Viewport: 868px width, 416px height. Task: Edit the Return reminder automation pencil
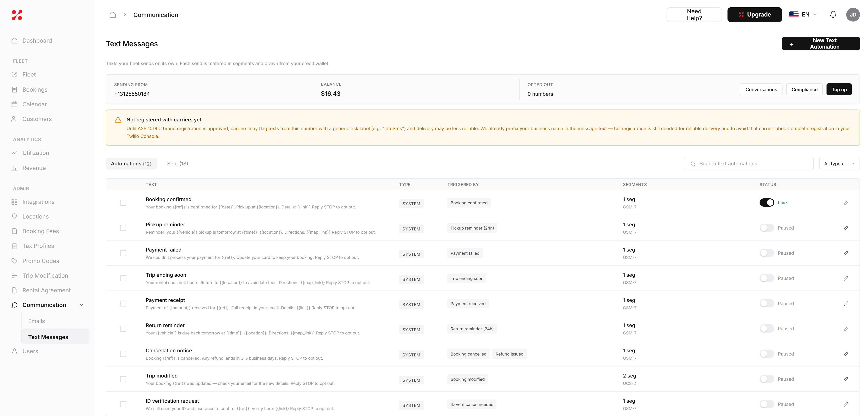tap(846, 329)
